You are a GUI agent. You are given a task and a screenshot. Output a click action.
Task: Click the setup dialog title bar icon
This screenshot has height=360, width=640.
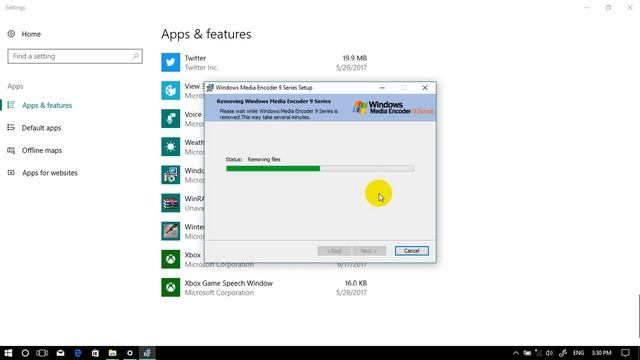click(210, 88)
